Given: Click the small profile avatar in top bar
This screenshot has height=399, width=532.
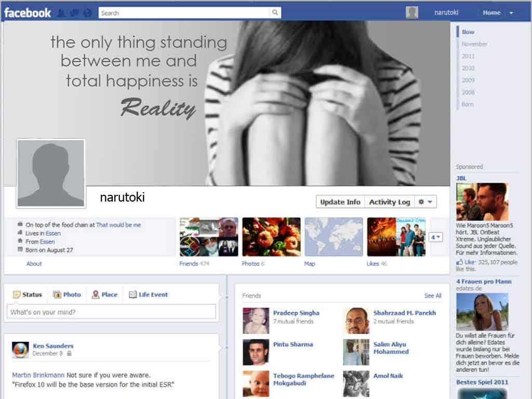Looking at the screenshot, I should (412, 12).
